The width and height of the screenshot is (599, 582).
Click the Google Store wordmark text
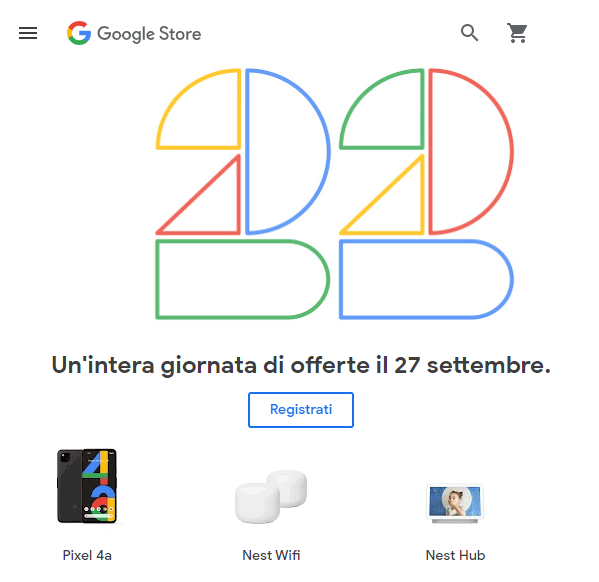tap(149, 34)
